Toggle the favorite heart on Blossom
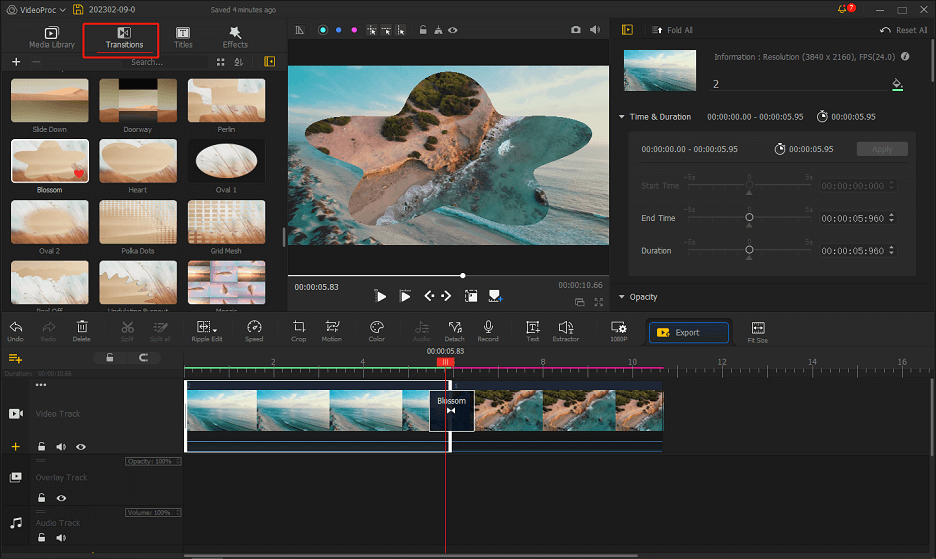936x559 pixels. pyautogui.click(x=79, y=174)
